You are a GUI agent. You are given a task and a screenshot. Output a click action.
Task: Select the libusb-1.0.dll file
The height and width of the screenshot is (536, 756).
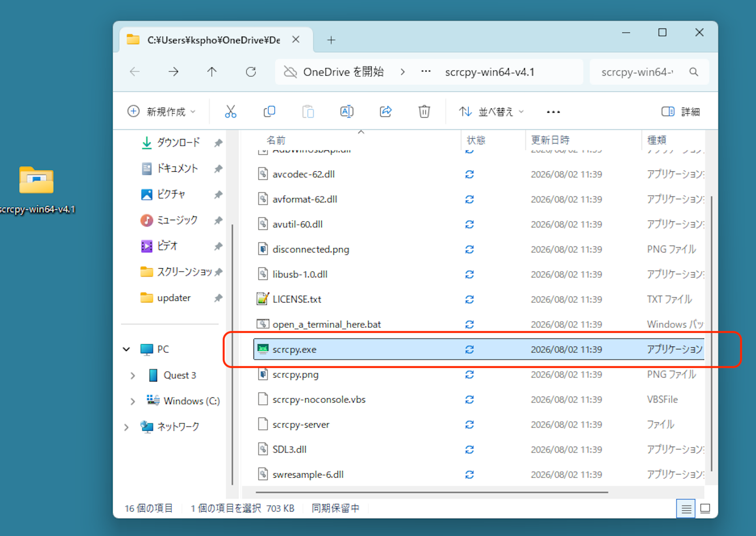point(300,274)
